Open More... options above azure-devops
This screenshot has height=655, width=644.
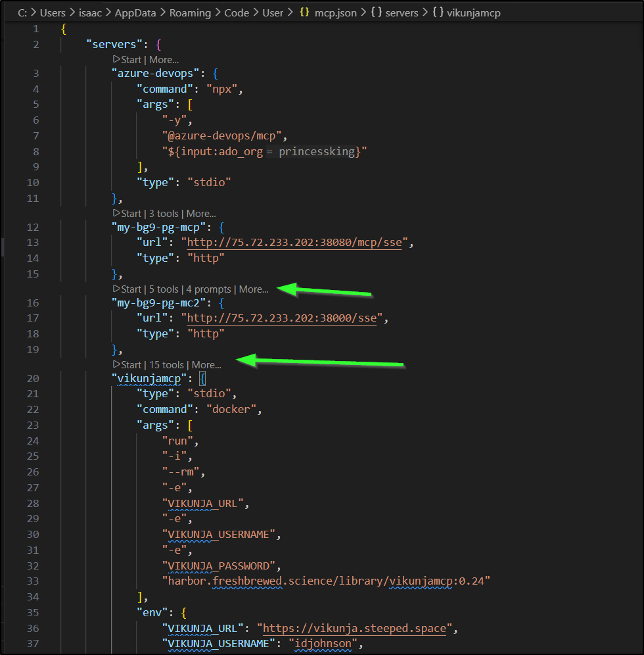pyautogui.click(x=164, y=60)
